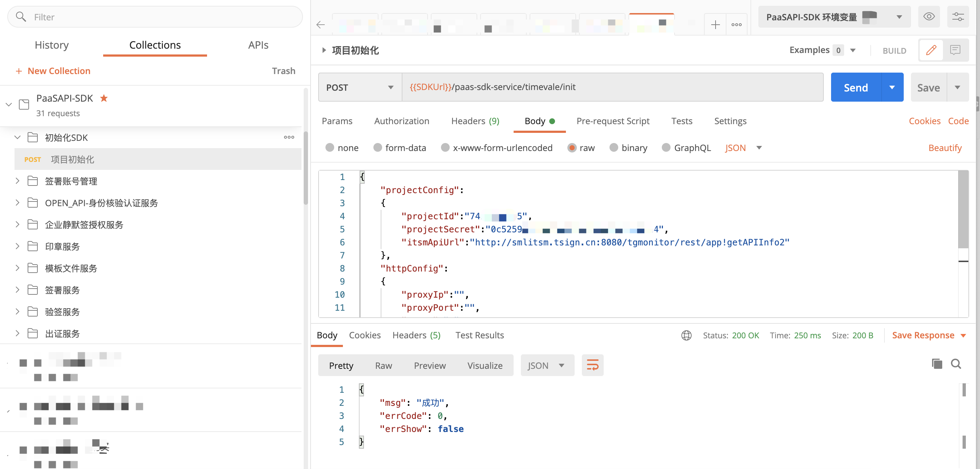Switch to the History tab
Viewport: 980px width, 469px height.
coord(52,45)
